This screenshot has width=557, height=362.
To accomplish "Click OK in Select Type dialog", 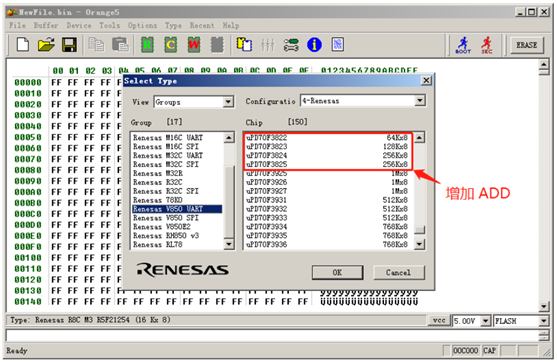I will [x=337, y=272].
